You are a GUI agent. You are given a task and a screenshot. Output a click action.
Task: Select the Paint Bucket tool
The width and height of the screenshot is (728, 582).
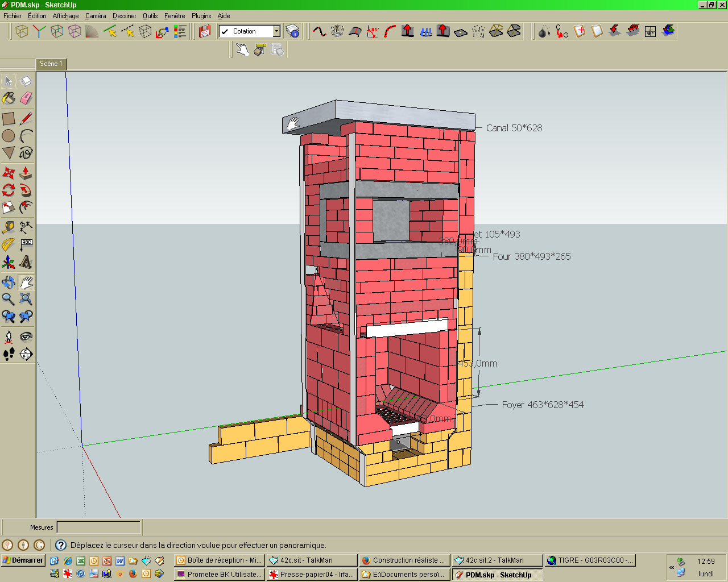[9, 98]
